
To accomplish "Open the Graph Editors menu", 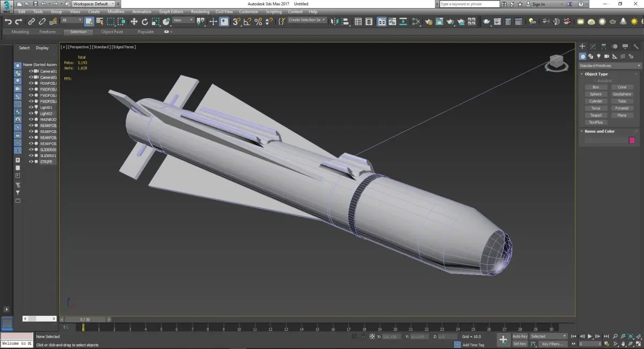I will point(171,11).
